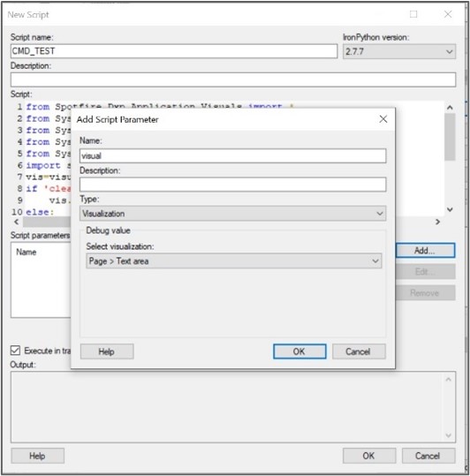The width and height of the screenshot is (470, 476).
Task: Click Help button at bottom of New Script
Action: 38,456
